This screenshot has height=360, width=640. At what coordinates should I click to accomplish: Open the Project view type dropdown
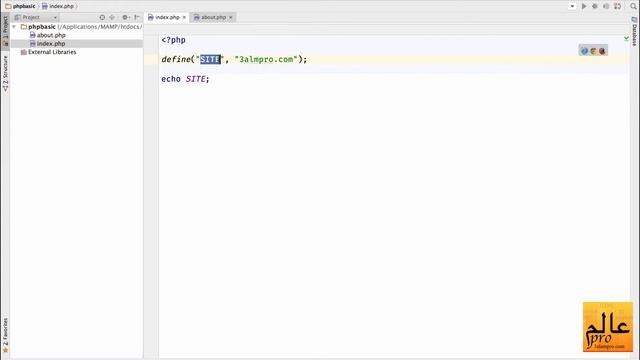click(36, 17)
